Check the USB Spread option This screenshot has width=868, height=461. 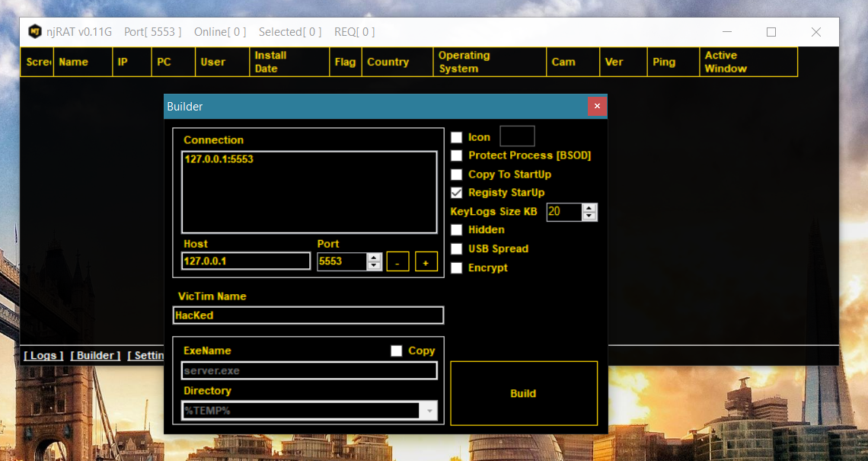click(456, 248)
